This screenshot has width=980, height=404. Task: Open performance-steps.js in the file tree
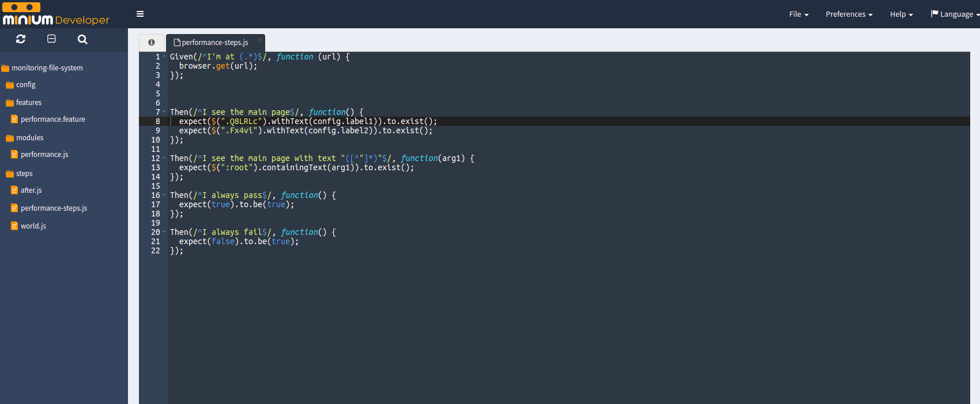(x=54, y=208)
